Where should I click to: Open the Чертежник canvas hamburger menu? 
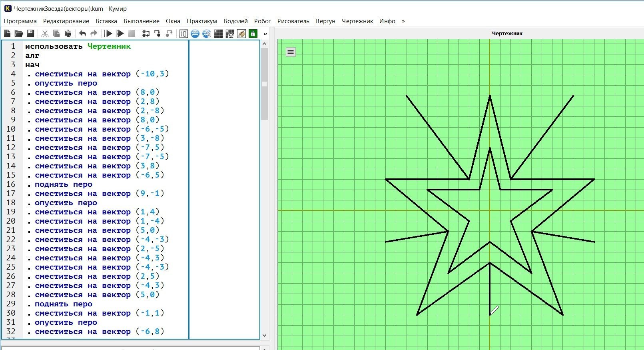[291, 52]
